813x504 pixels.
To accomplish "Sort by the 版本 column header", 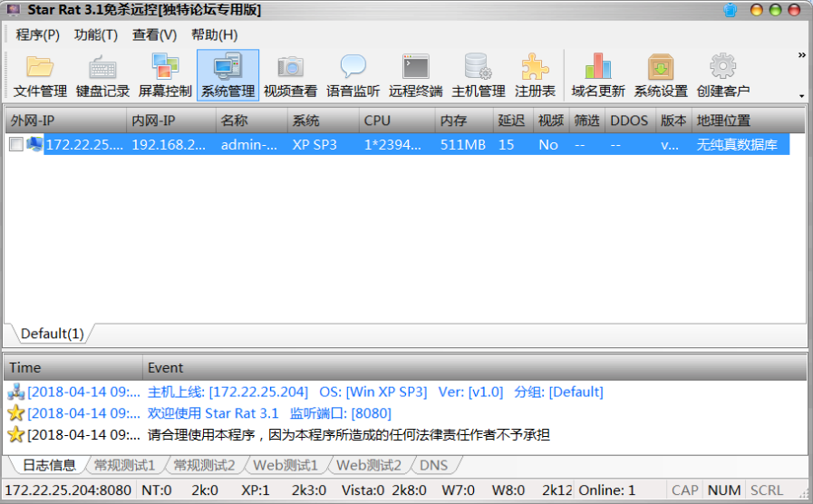I will (674, 121).
